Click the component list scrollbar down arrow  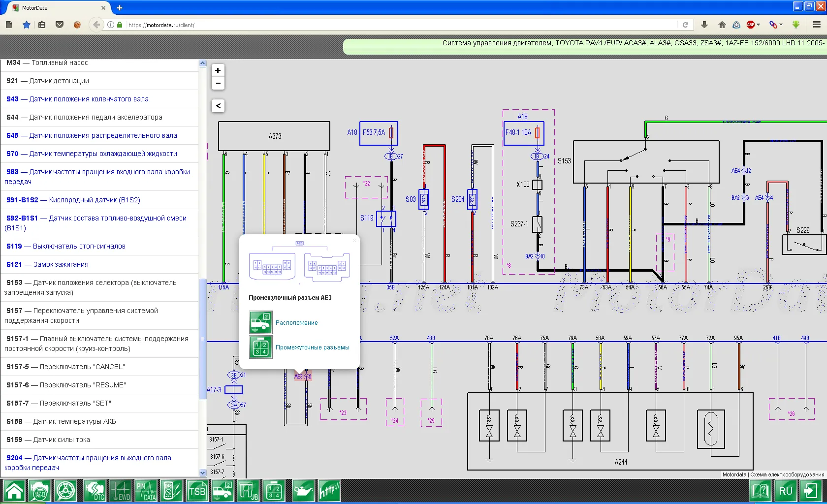click(x=202, y=472)
